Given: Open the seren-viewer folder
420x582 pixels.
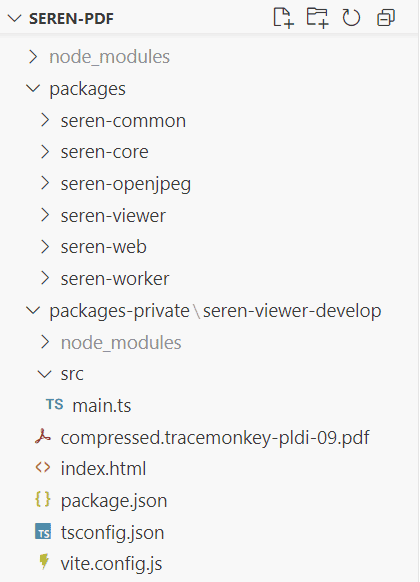Looking at the screenshot, I should (x=113, y=216).
